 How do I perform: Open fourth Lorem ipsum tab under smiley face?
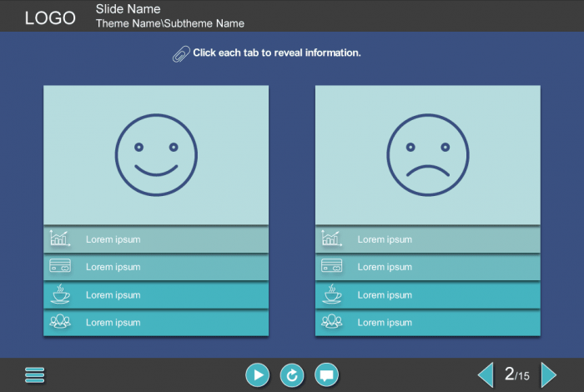(156, 323)
